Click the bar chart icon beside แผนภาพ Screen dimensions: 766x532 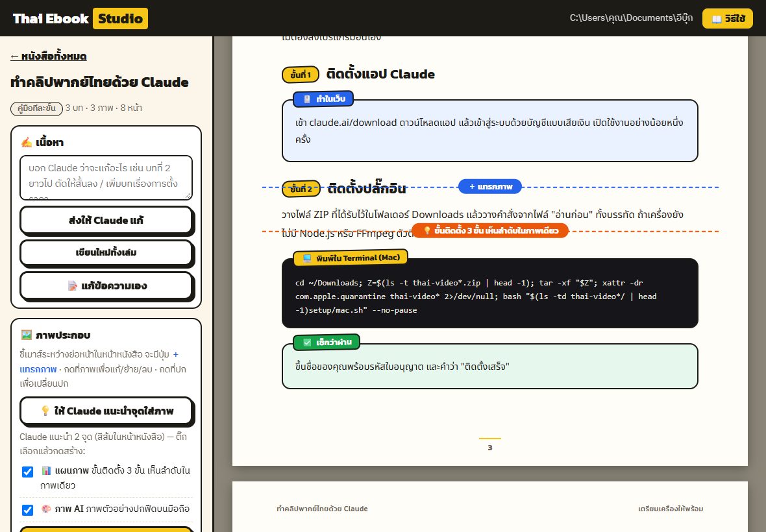(x=46, y=470)
